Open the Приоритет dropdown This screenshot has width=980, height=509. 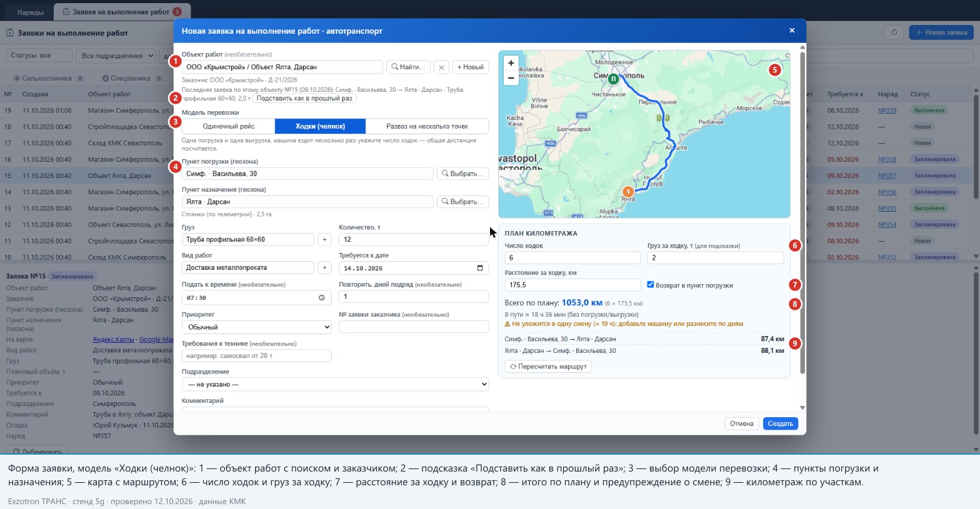pyautogui.click(x=257, y=327)
